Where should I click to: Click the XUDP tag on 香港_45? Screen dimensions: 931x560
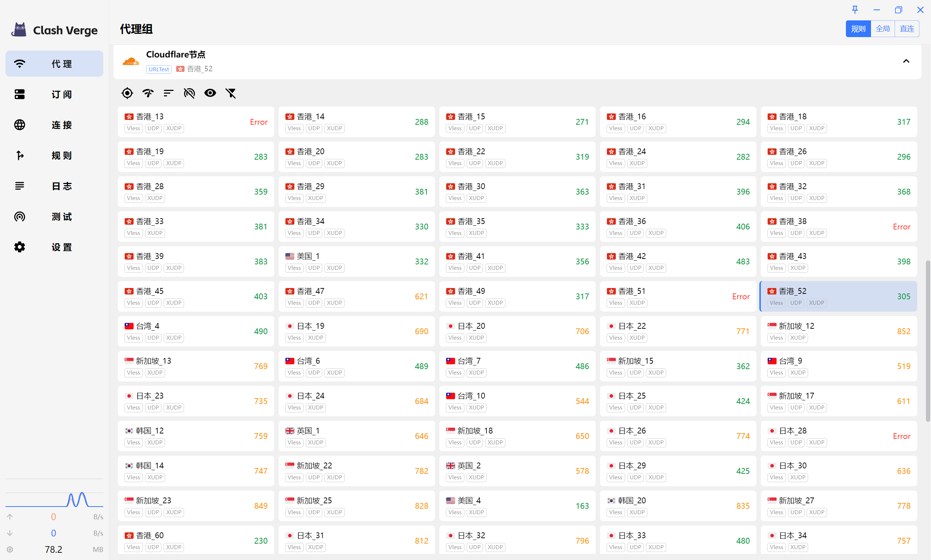[x=174, y=303]
